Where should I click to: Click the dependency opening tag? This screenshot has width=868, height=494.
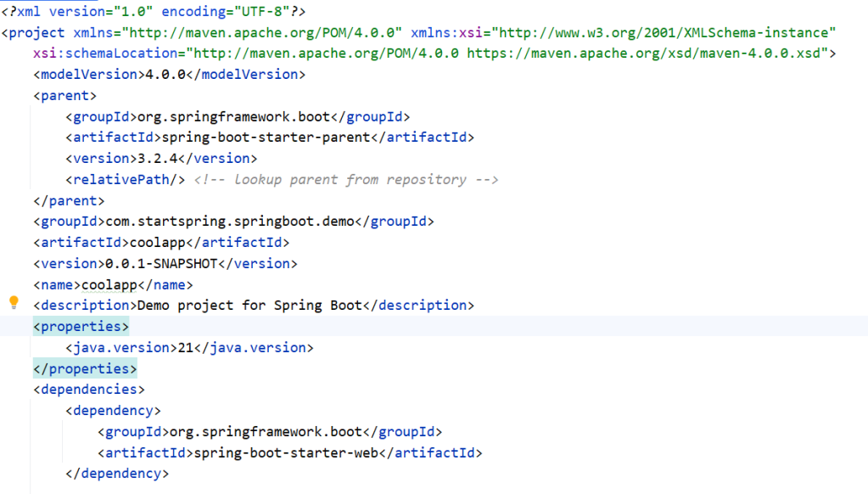(114, 410)
